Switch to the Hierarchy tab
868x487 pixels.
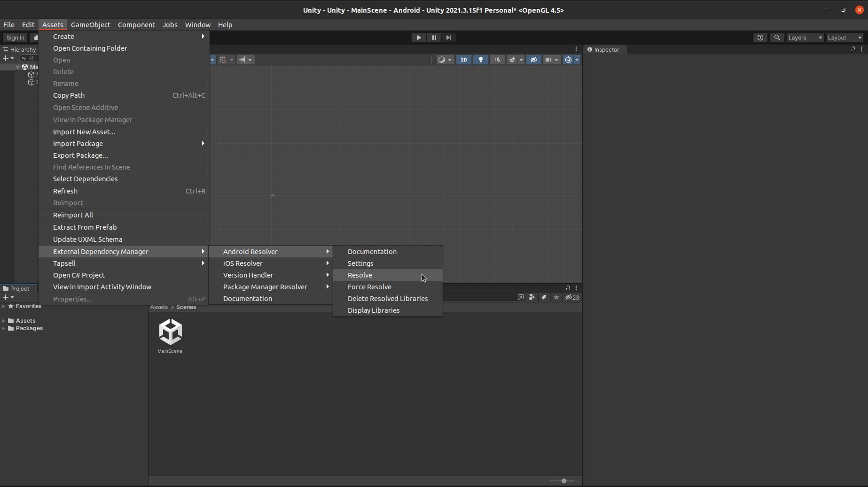(19, 49)
